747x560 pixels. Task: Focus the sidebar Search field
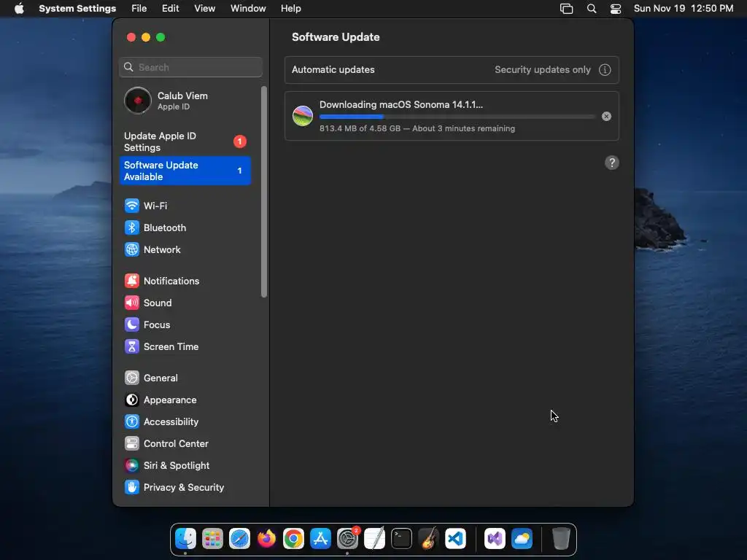[190, 67]
